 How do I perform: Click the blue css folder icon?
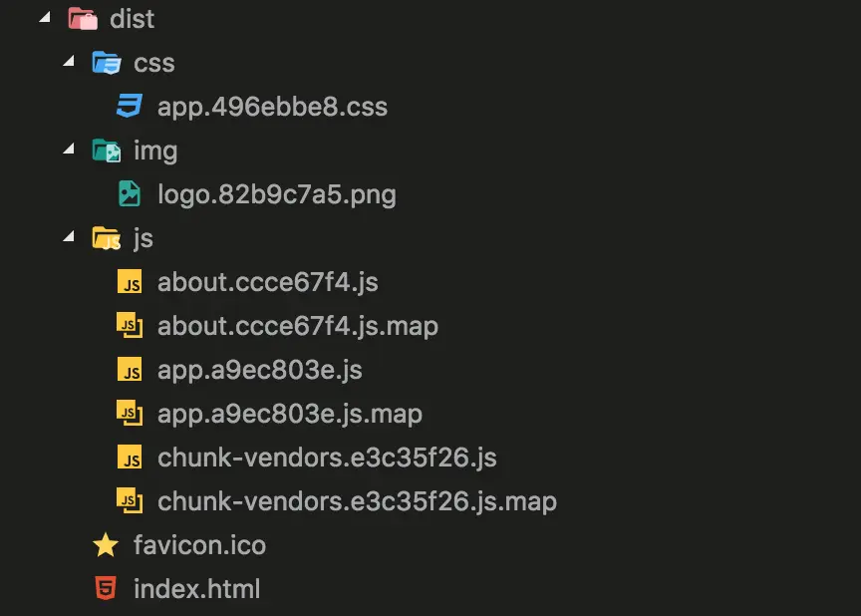click(107, 63)
